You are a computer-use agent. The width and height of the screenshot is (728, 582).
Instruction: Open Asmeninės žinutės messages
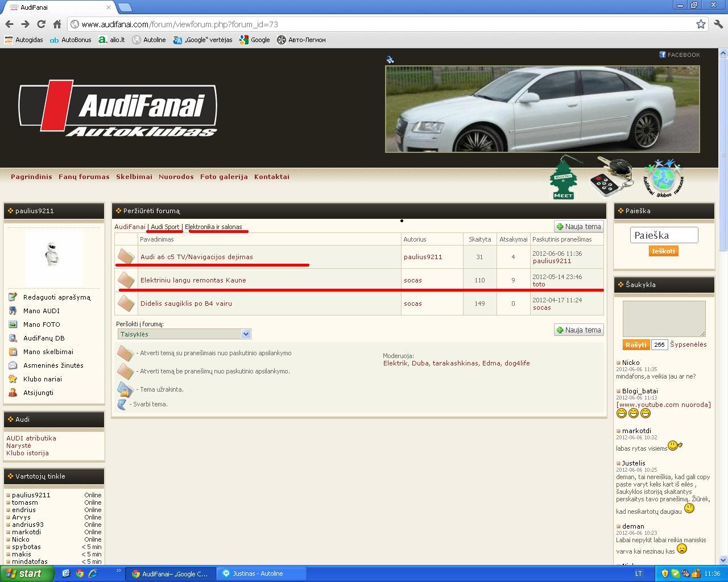pos(53,365)
